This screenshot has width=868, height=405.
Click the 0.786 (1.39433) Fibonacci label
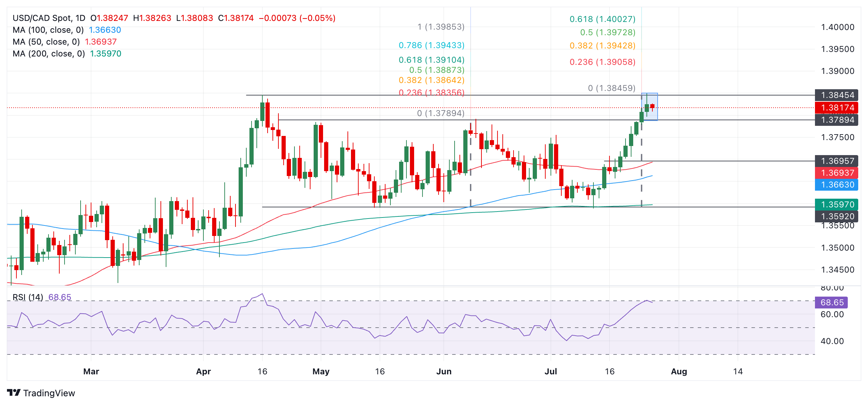431,45
